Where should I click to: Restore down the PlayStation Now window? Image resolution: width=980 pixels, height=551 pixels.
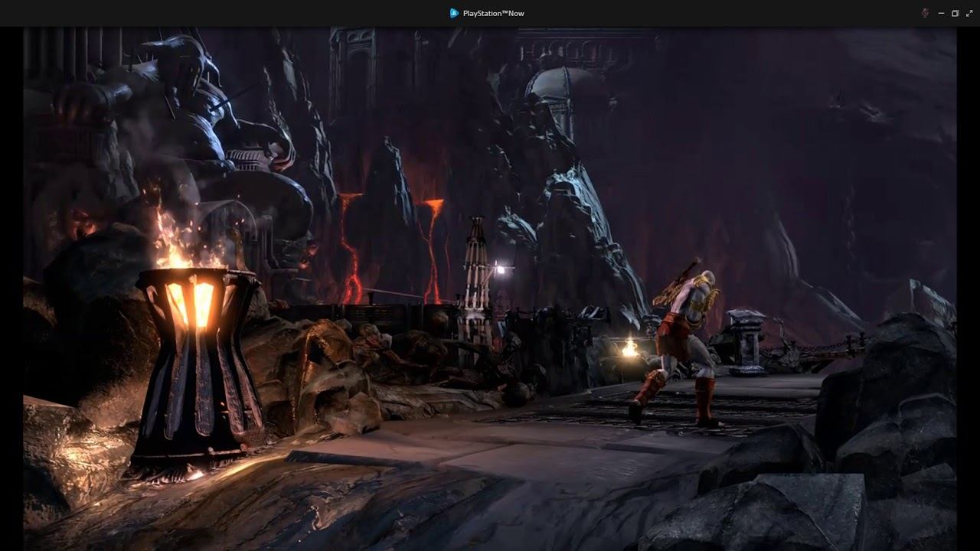[x=955, y=13]
